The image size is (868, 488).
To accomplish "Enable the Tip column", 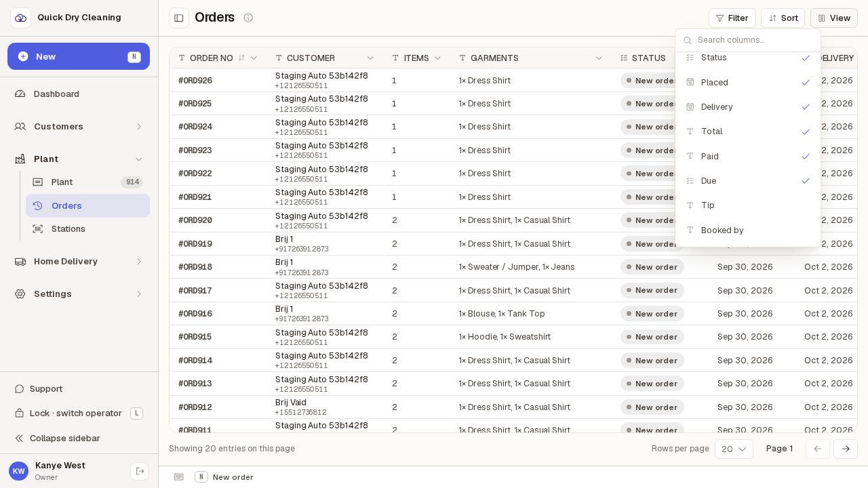I will [x=748, y=205].
